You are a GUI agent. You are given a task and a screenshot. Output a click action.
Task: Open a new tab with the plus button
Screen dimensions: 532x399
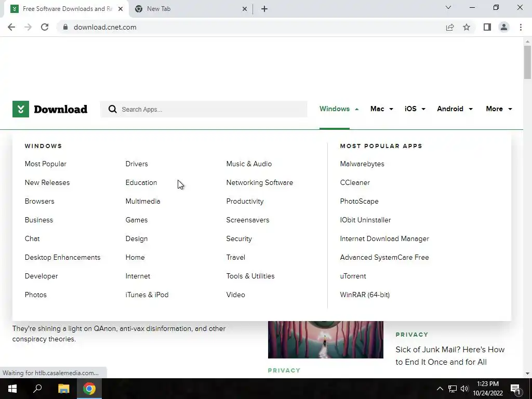(264, 9)
